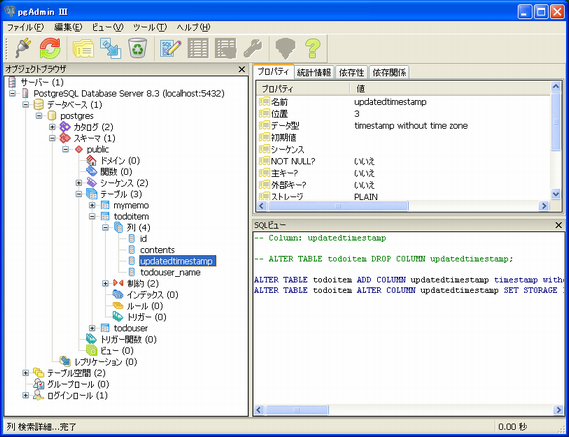The width and height of the screenshot is (569, 437).
Task: Click the 値 column header
Action: 450,89
